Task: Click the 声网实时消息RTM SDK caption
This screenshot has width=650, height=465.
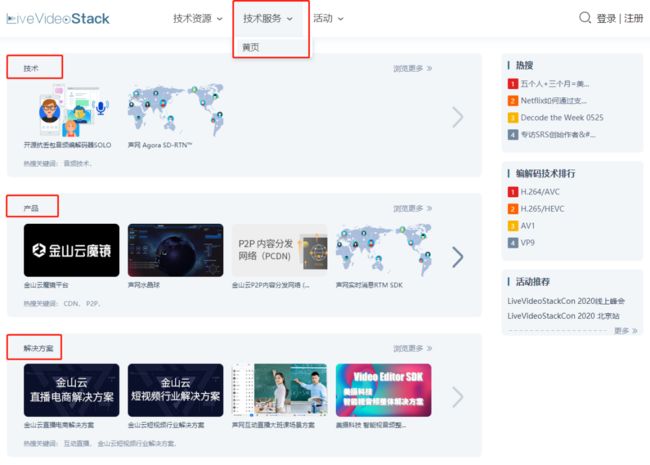Action: (369, 285)
